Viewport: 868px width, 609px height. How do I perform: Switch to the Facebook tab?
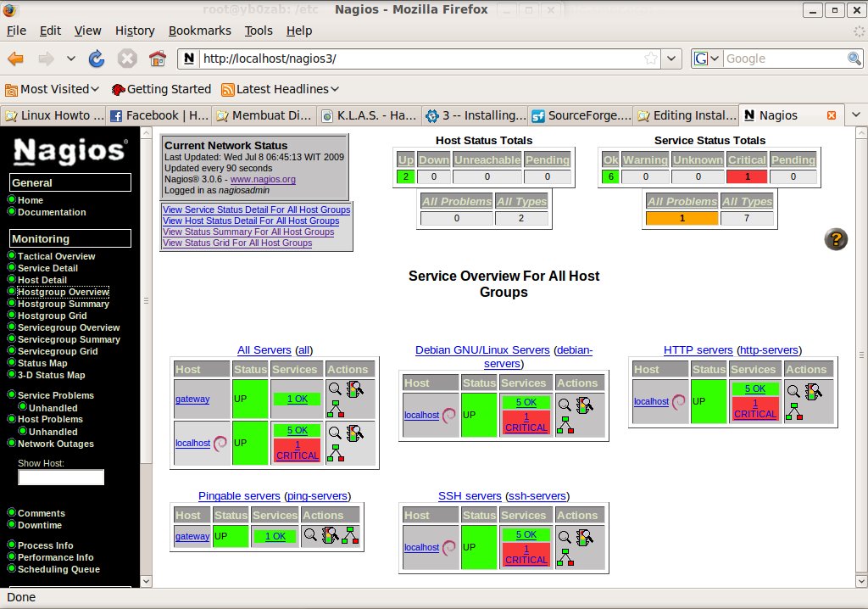click(x=159, y=115)
